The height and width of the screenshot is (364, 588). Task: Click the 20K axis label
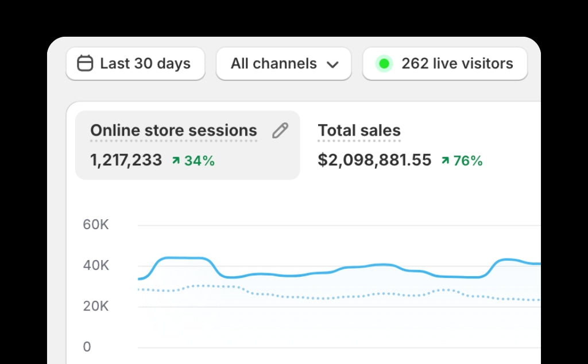[x=95, y=306]
